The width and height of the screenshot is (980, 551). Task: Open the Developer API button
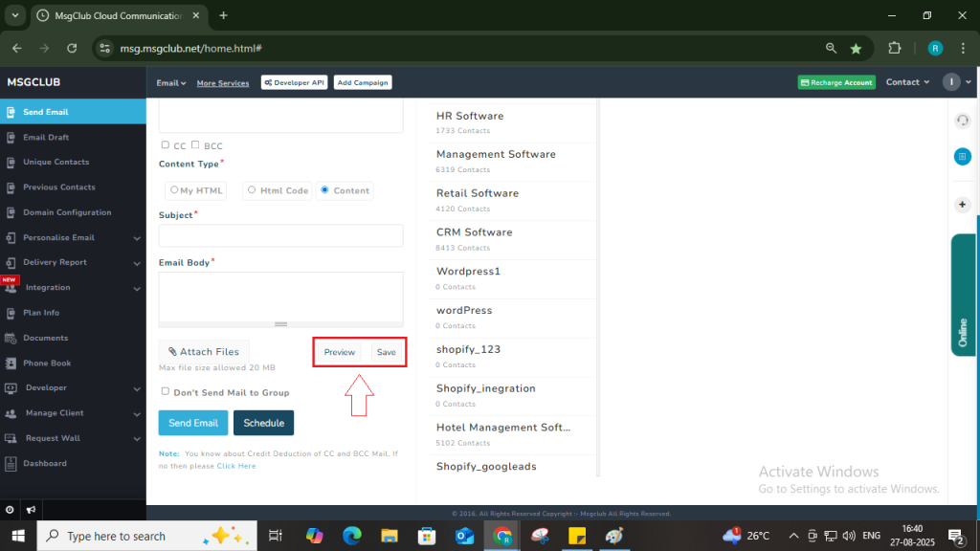(x=295, y=82)
